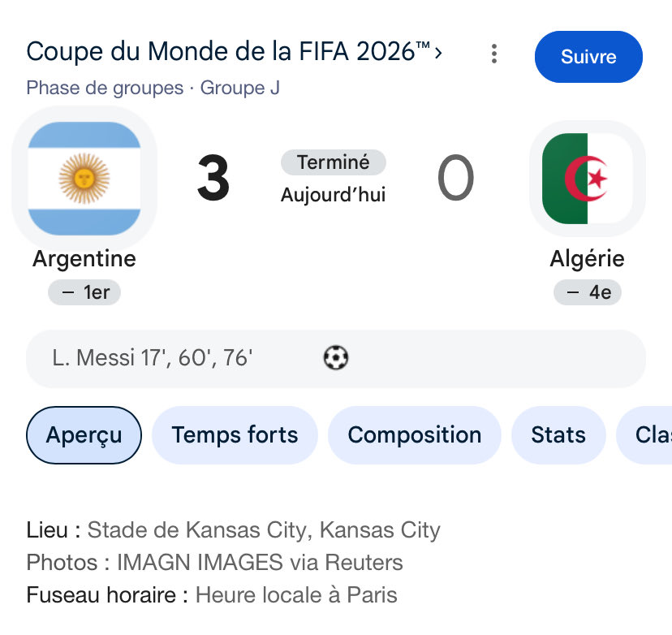This screenshot has height=635, width=672.
Task: Open the three-dot more options menu
Action: (x=494, y=54)
